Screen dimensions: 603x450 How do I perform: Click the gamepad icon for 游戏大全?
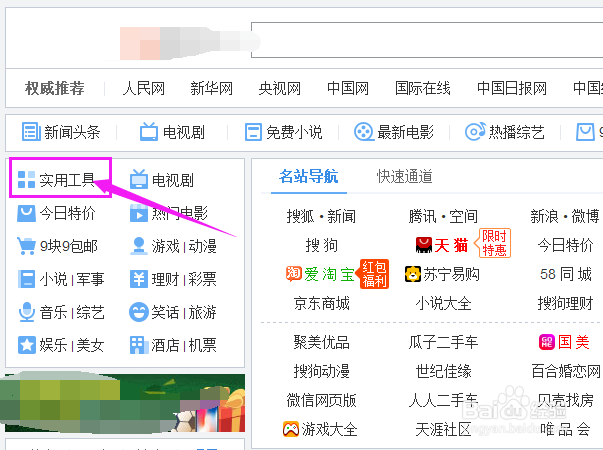coord(291,429)
